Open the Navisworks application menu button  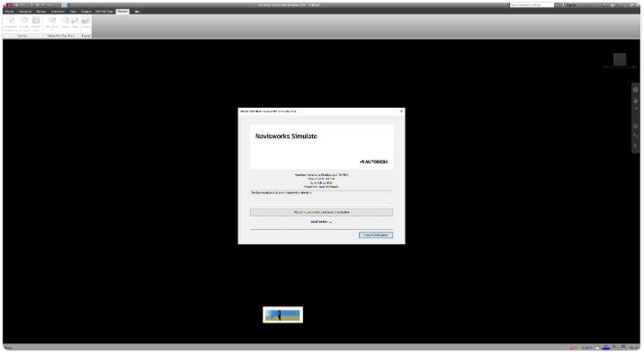pos(7,5)
